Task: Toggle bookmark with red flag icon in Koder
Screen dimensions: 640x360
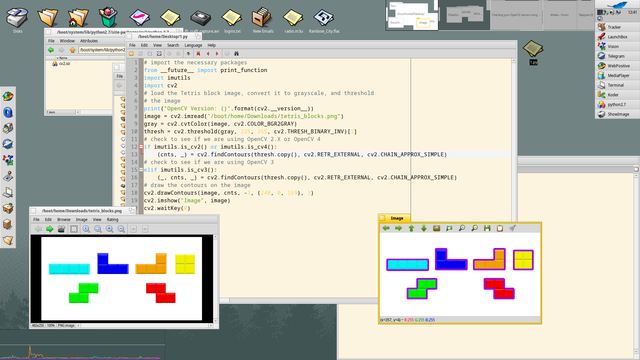Action: click(x=198, y=54)
